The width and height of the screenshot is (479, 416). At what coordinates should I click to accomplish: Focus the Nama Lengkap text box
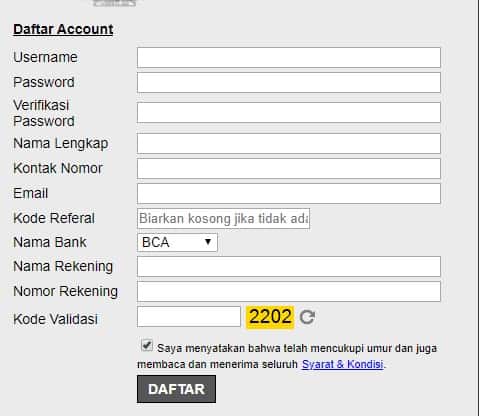point(289,143)
